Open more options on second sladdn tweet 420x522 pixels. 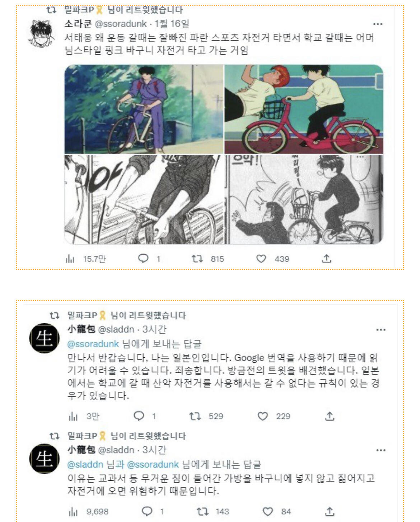tap(381, 450)
